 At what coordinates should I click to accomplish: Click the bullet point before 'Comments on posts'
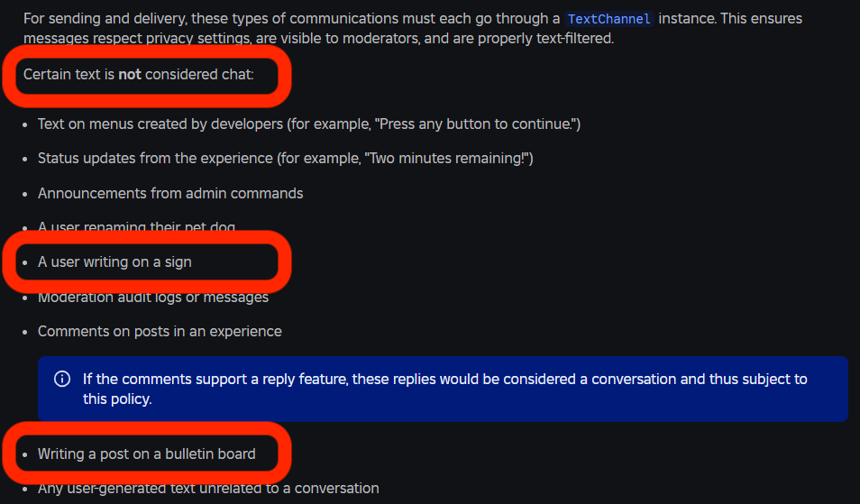(23, 332)
